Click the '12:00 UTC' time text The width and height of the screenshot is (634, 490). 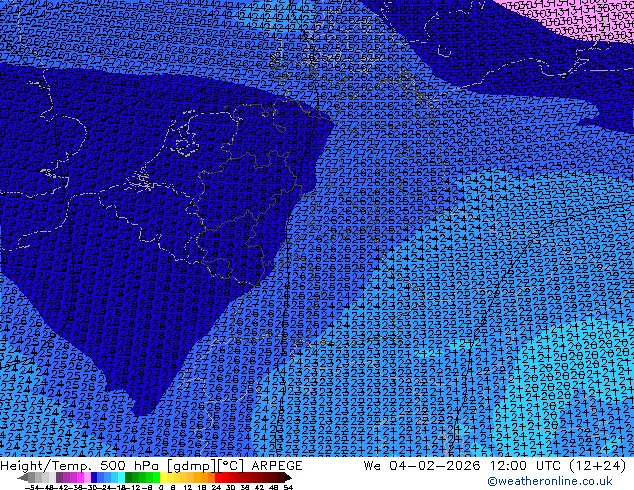(x=527, y=466)
